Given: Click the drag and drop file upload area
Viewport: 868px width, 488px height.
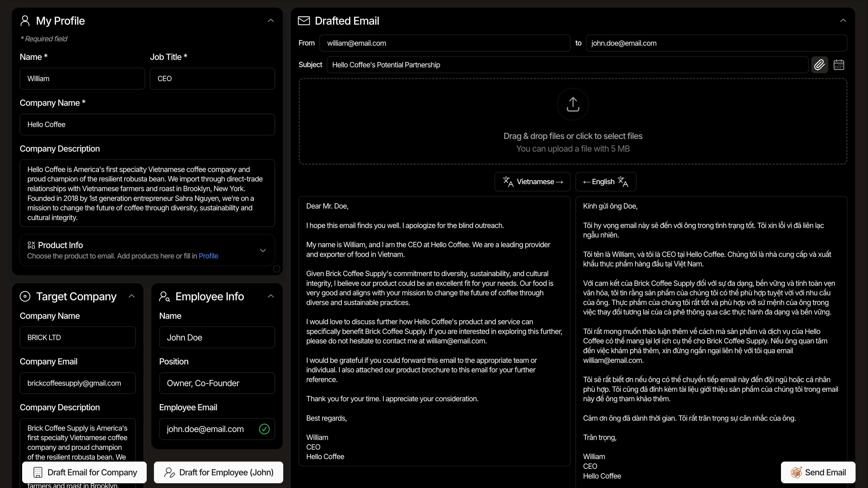Looking at the screenshot, I should pyautogui.click(x=573, y=122).
